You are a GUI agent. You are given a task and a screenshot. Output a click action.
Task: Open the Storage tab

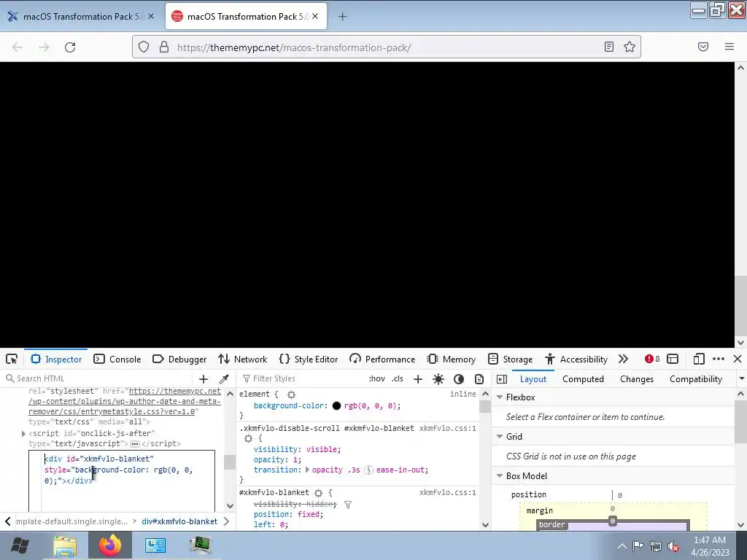(x=510, y=359)
